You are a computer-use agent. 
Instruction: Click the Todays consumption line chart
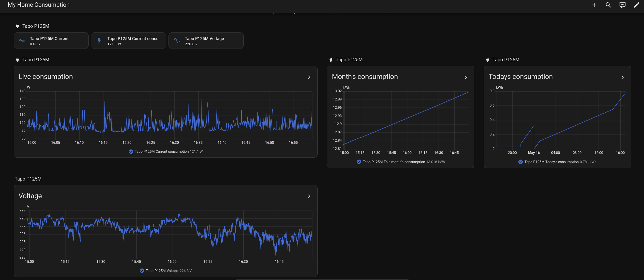(561, 120)
